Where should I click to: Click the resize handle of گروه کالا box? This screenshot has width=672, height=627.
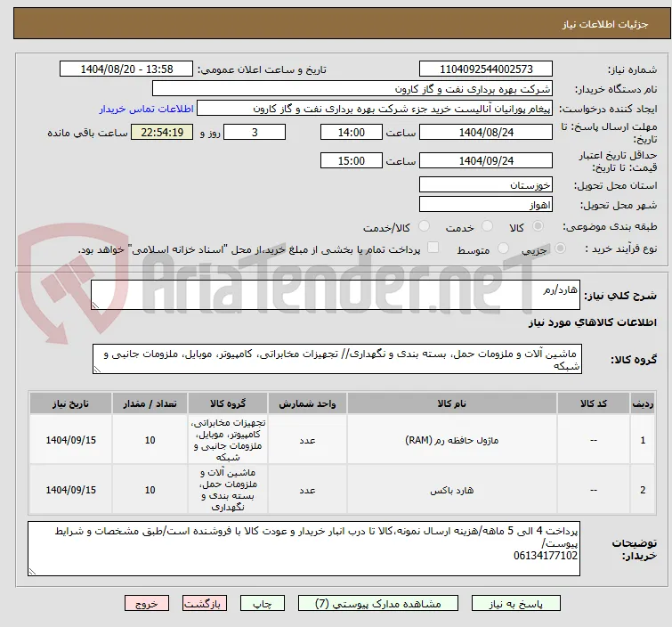(x=97, y=370)
